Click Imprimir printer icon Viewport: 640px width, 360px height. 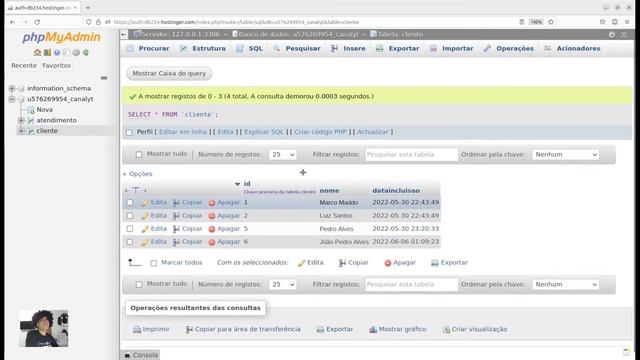tap(137, 329)
